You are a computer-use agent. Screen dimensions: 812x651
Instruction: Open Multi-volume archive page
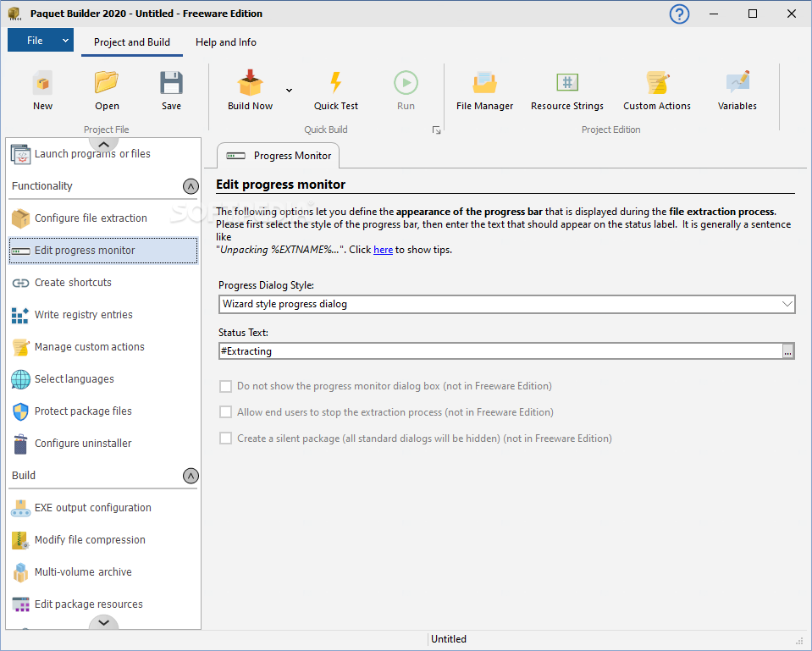pos(102,571)
